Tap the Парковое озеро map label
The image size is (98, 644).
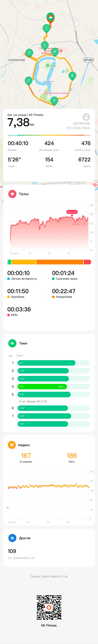point(48,83)
